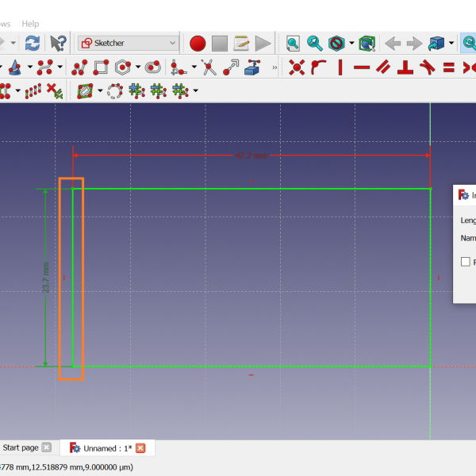Select the Polyline sketch tool
476x476 pixels.
(79, 67)
